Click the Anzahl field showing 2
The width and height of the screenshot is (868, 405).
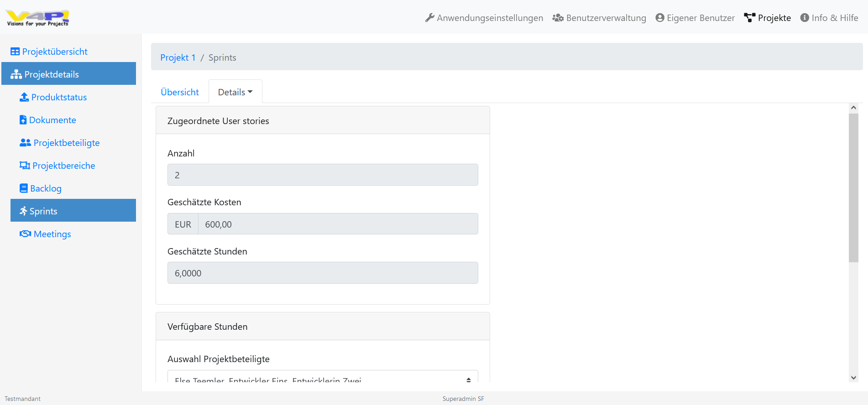(323, 175)
